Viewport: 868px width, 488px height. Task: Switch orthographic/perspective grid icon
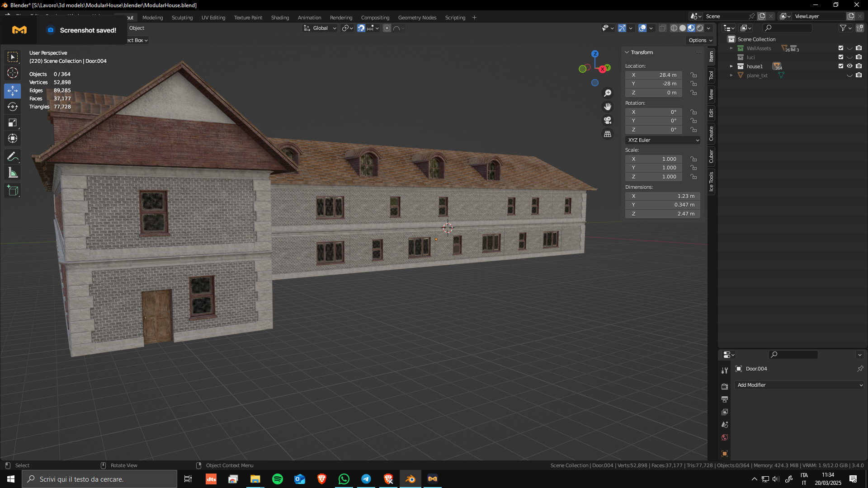pos(608,134)
